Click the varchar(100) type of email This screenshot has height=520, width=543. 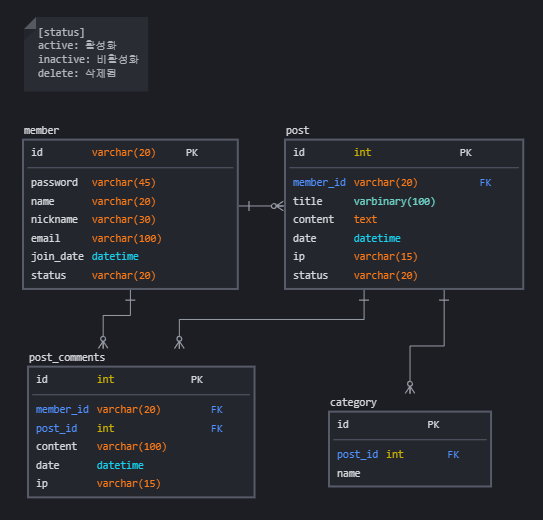(x=127, y=238)
